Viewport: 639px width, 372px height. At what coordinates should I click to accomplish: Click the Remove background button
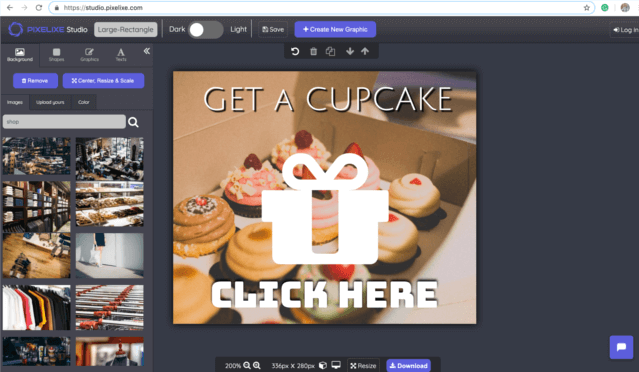pos(35,81)
